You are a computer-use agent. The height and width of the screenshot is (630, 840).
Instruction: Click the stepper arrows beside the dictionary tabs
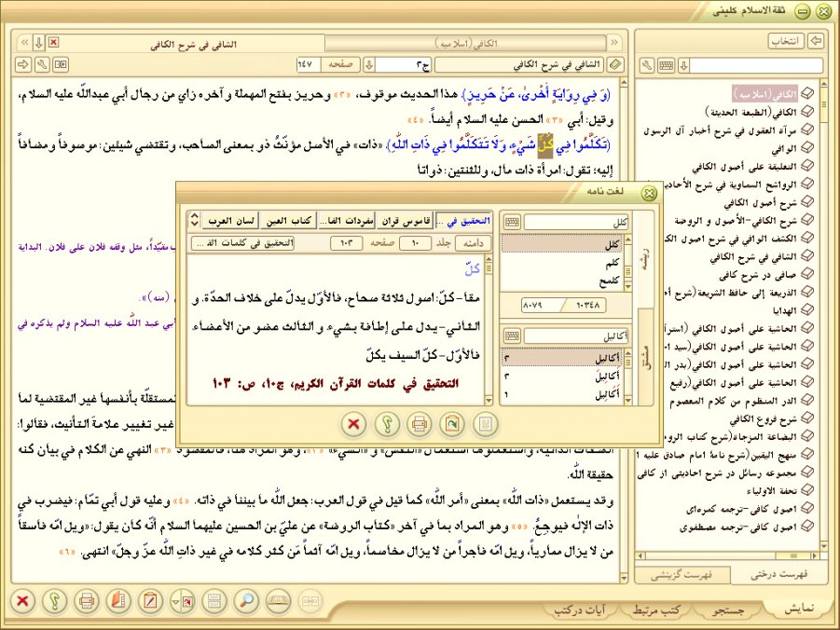pyautogui.click(x=195, y=220)
